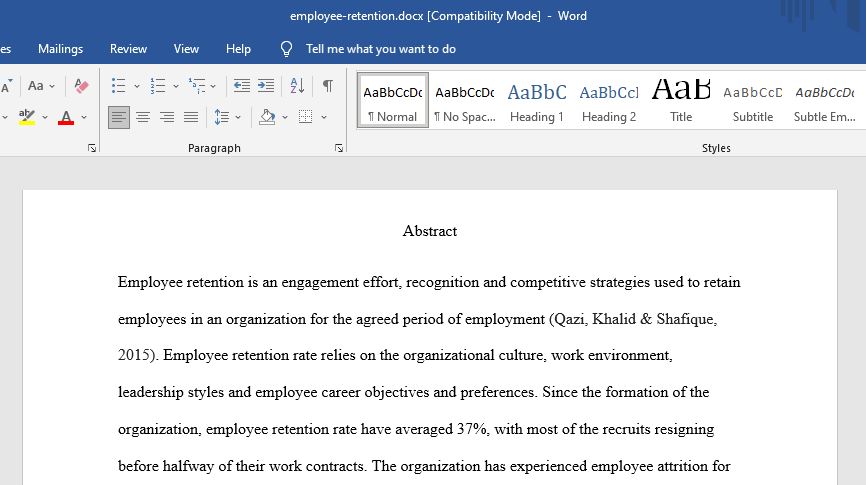Apply the Subtle Emphasis style
The height and width of the screenshot is (485, 866).
click(825, 101)
